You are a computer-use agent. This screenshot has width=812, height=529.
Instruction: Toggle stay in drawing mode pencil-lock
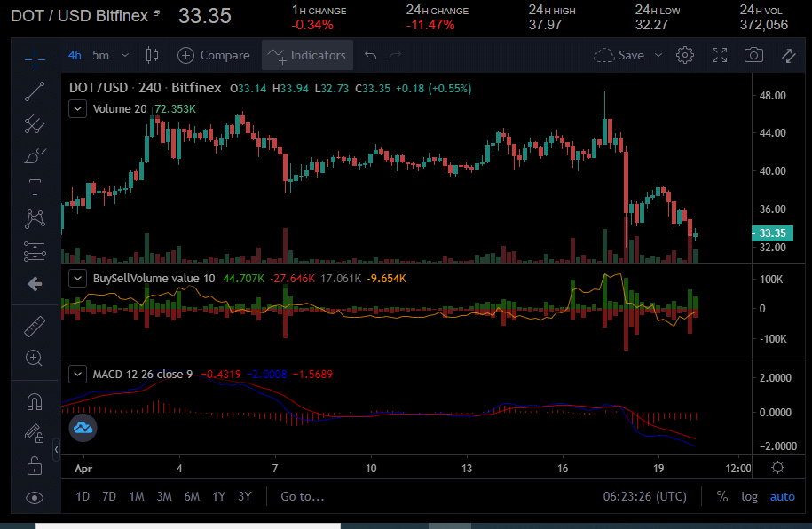click(x=35, y=434)
